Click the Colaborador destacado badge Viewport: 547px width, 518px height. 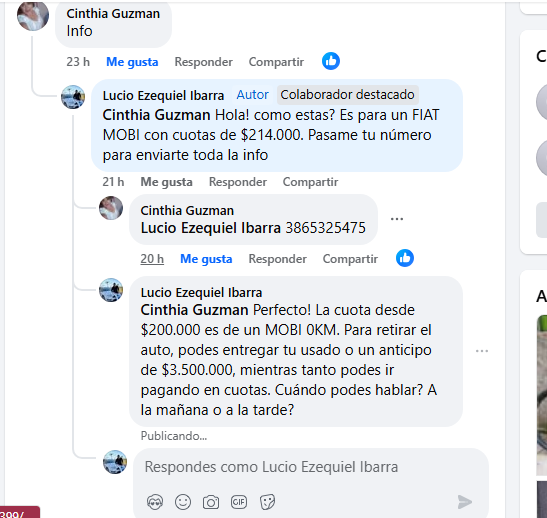(x=347, y=95)
